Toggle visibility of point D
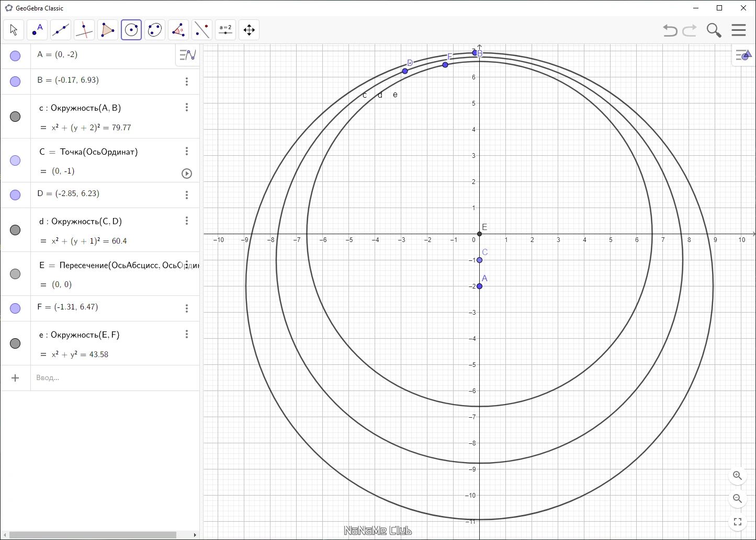Viewport: 756px width, 540px height. 15,195
